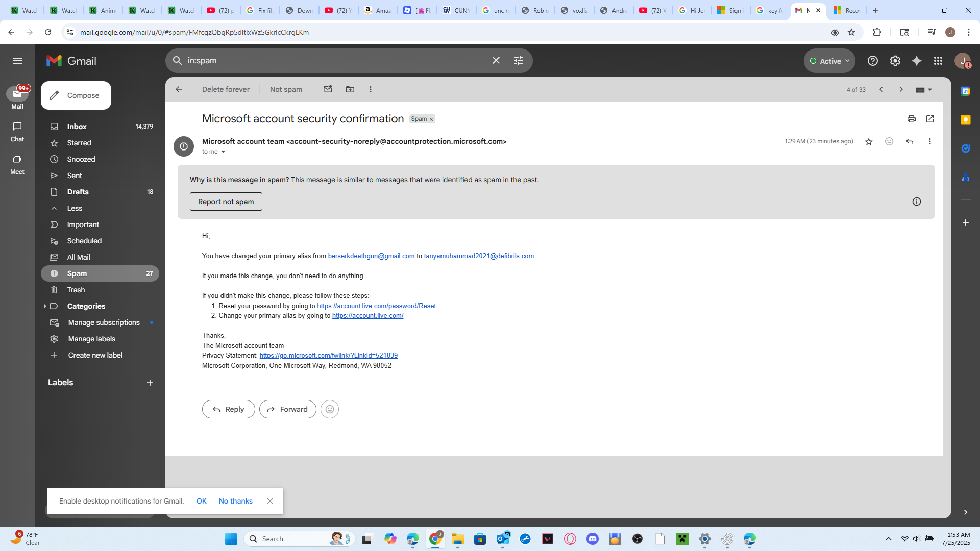Clear the in:spam search query

[496, 60]
